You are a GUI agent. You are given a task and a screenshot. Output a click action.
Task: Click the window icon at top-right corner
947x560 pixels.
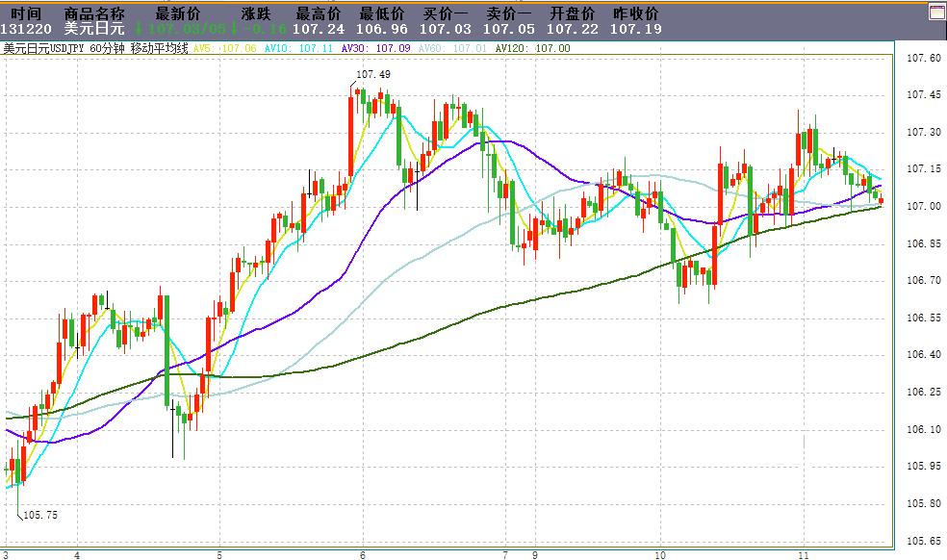[938, 13]
